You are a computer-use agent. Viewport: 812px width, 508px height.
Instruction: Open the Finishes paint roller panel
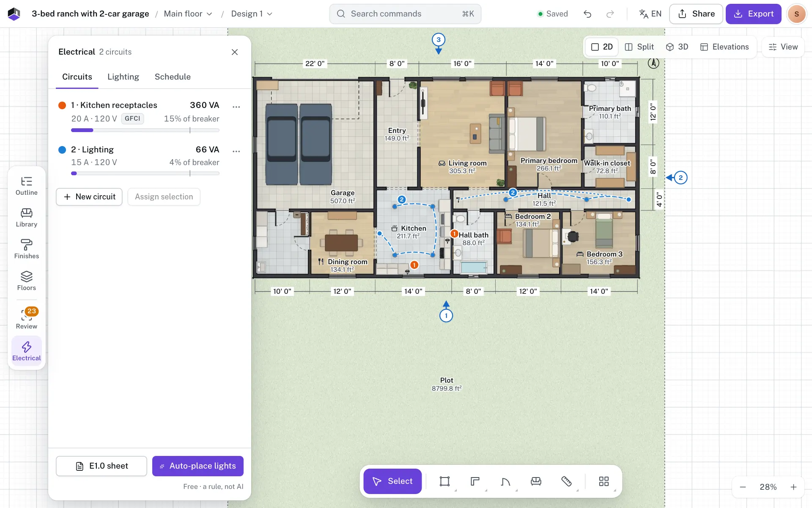pyautogui.click(x=27, y=250)
